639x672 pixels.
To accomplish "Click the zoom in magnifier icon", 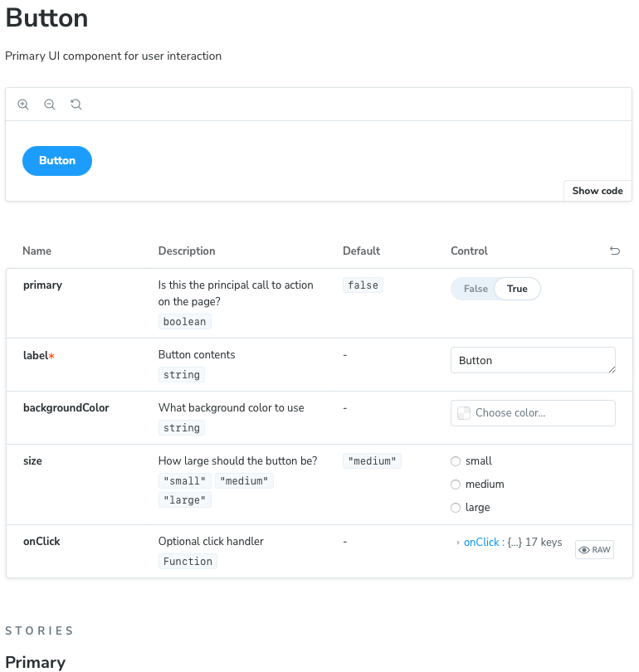I will [x=23, y=105].
